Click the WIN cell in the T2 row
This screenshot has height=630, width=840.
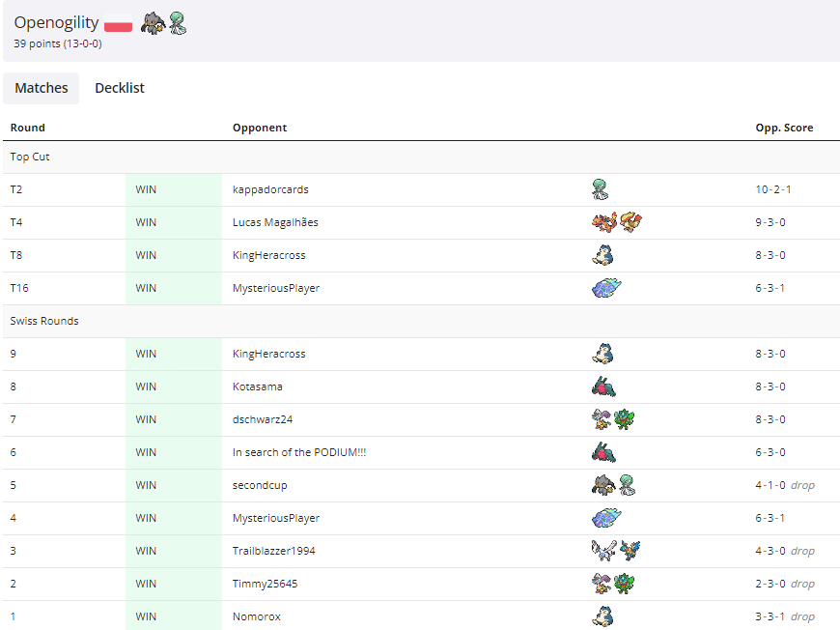pos(174,189)
